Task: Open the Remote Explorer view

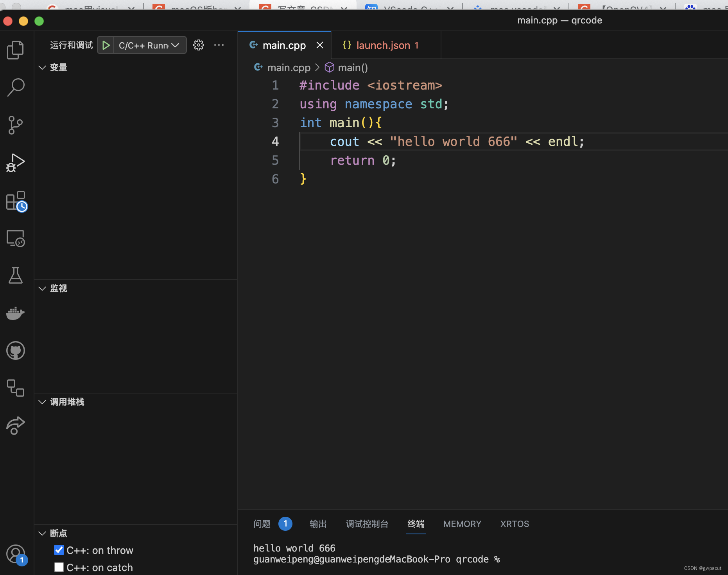Action: [x=16, y=238]
